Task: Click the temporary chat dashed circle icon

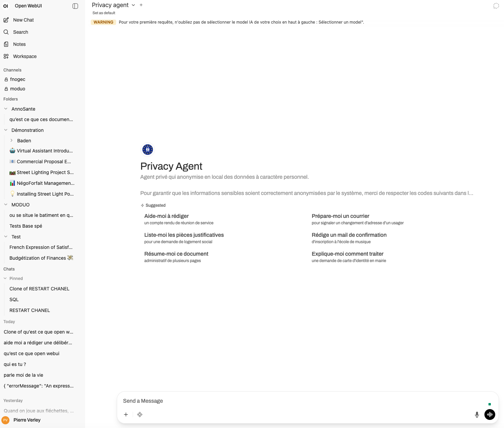Action: [x=496, y=6]
